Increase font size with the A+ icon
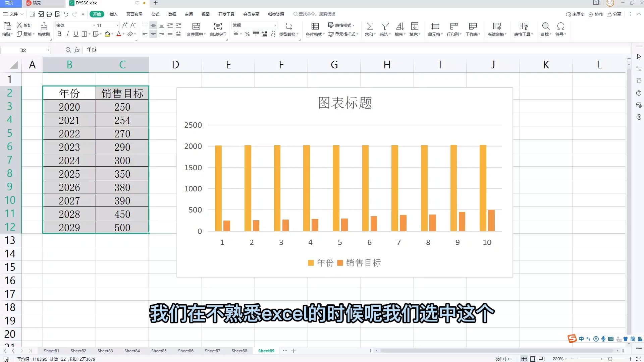The image size is (644, 362). click(125, 25)
